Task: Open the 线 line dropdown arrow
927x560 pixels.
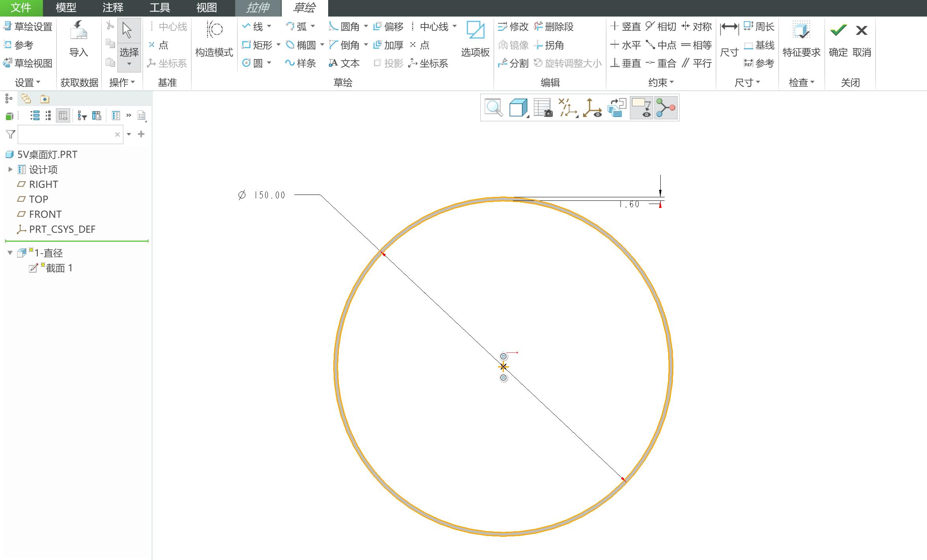Action: (269, 26)
